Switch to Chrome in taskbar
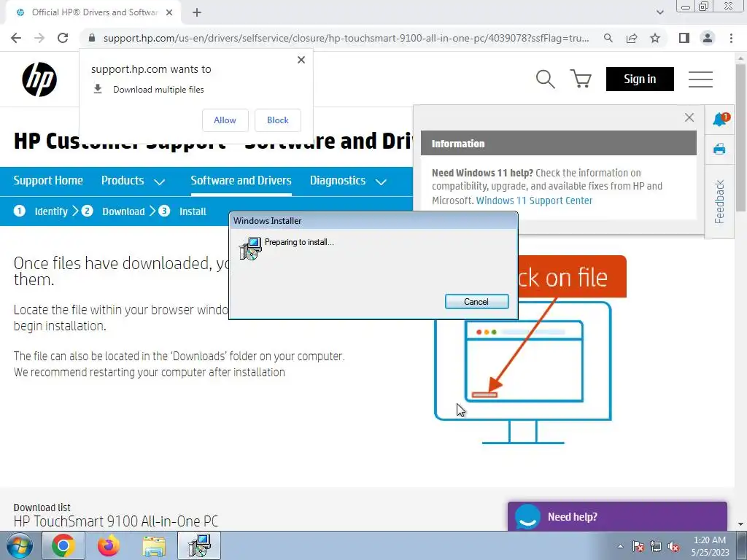747x560 pixels. tap(63, 545)
